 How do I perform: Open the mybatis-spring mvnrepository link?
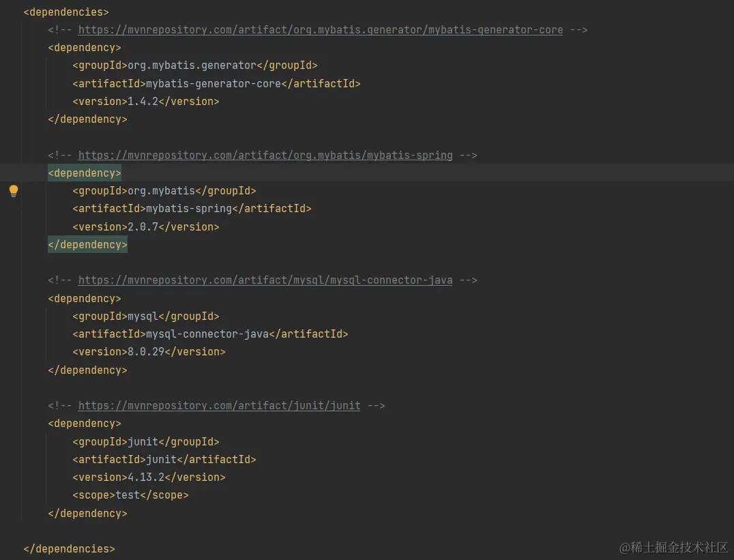(265, 156)
